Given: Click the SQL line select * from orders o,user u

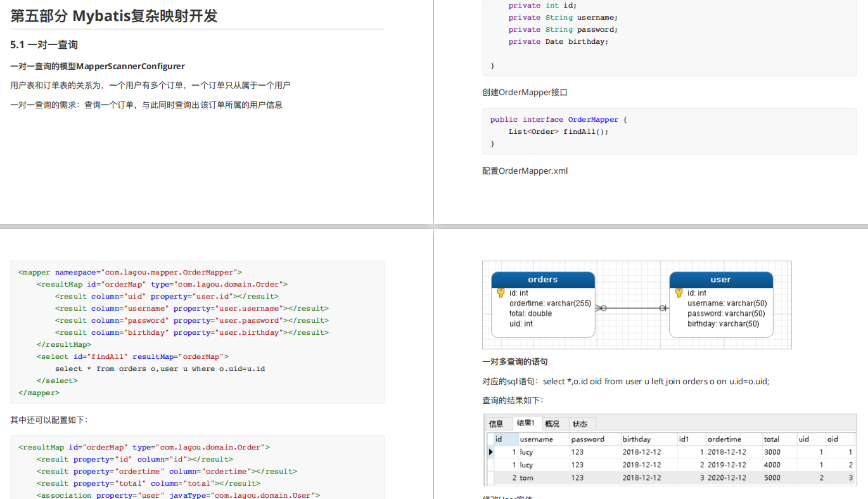Looking at the screenshot, I should [160, 368].
